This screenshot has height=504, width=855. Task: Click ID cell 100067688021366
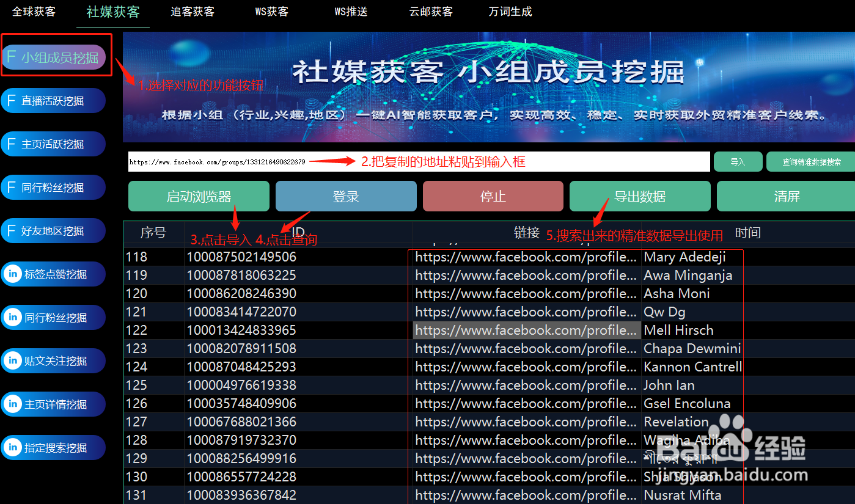click(241, 422)
